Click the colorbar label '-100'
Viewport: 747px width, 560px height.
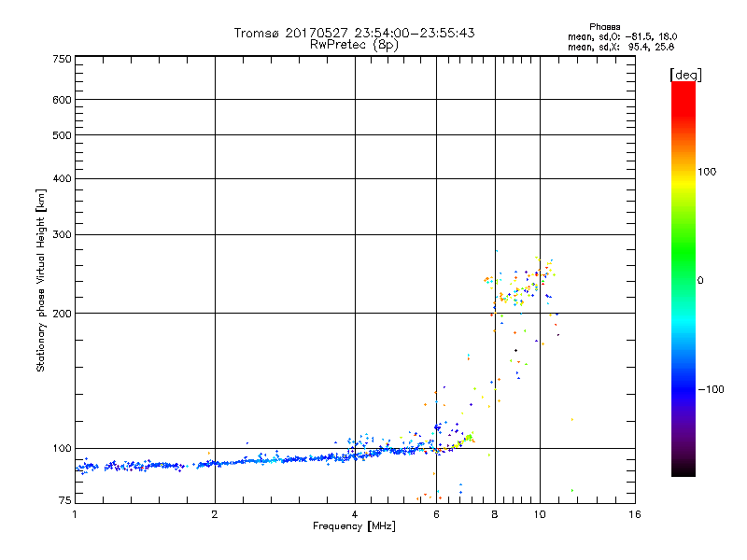click(x=711, y=389)
